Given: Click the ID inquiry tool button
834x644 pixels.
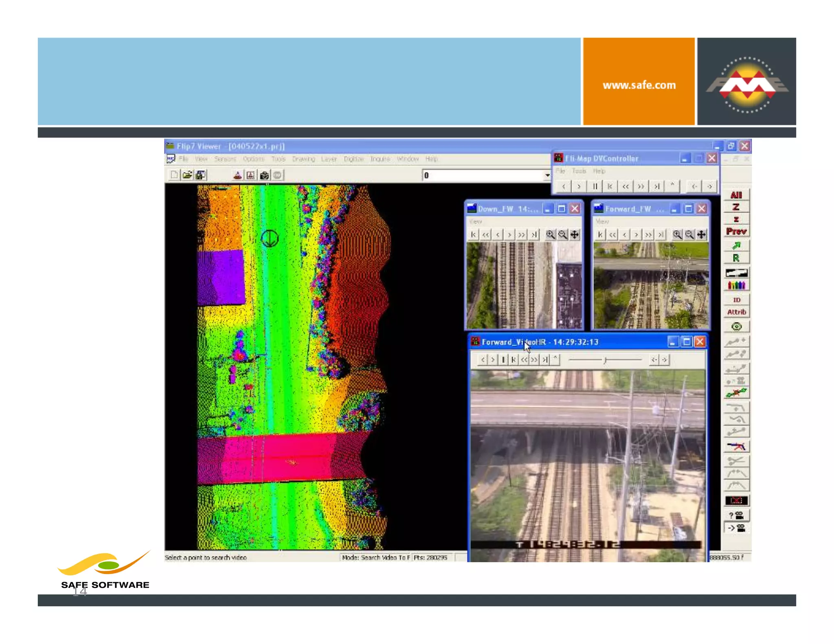Looking at the screenshot, I should point(736,300).
